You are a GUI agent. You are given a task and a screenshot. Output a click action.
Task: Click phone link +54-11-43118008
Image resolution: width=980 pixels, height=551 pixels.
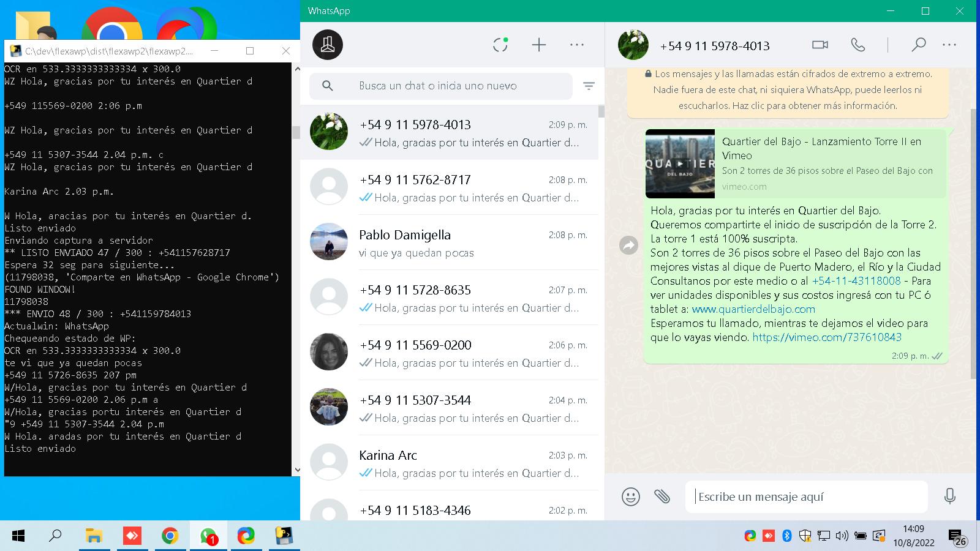click(x=856, y=281)
